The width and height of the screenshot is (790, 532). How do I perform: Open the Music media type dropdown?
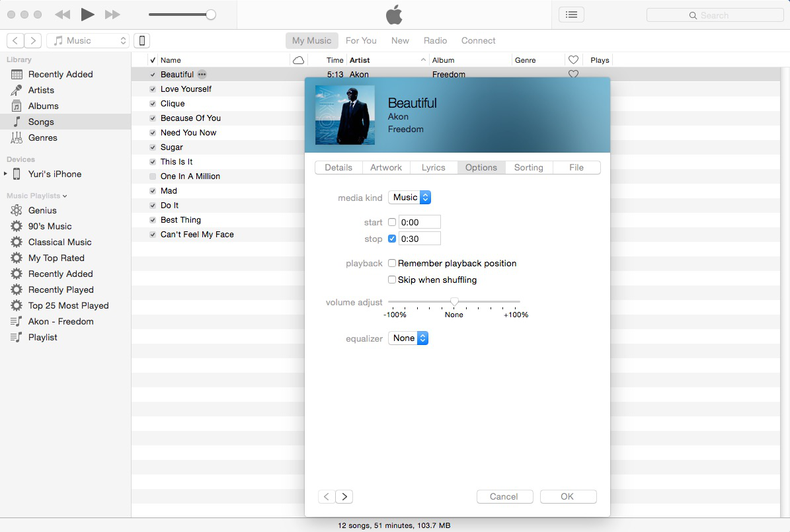click(88, 40)
